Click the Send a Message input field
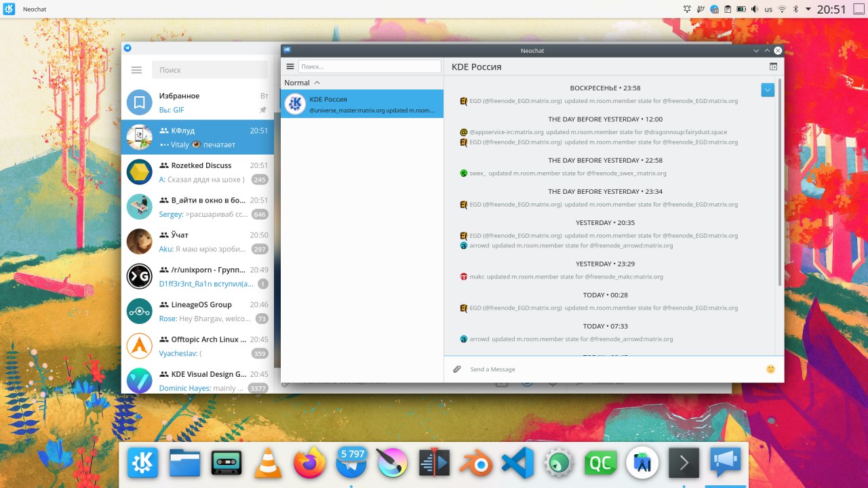Viewport: 868px width, 488px height. [x=614, y=369]
